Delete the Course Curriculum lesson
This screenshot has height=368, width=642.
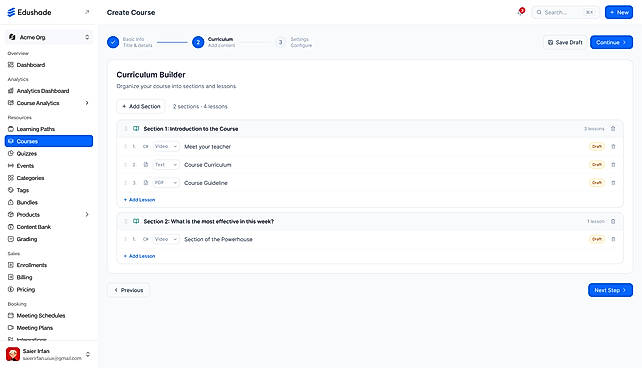pyautogui.click(x=613, y=165)
